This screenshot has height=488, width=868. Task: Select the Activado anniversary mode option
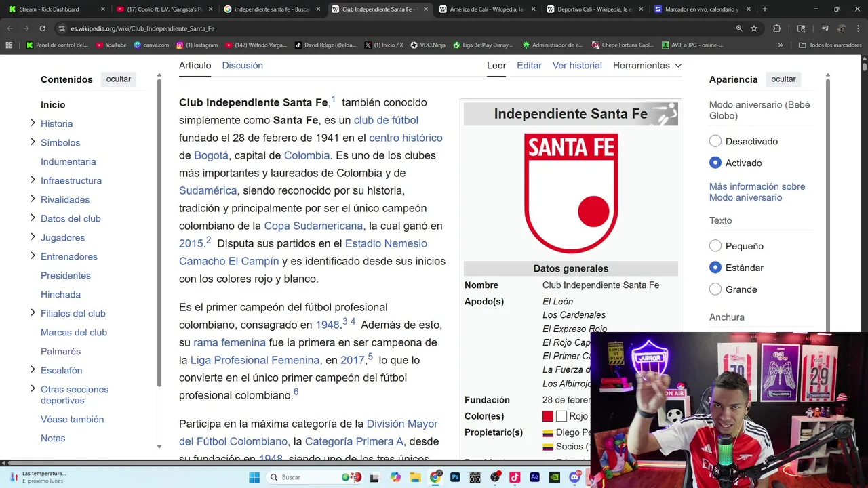(x=715, y=163)
